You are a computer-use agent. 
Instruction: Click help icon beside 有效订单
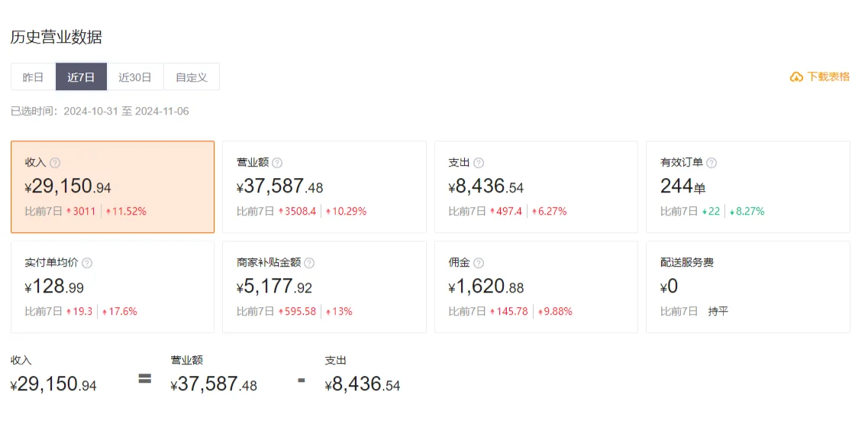click(712, 163)
